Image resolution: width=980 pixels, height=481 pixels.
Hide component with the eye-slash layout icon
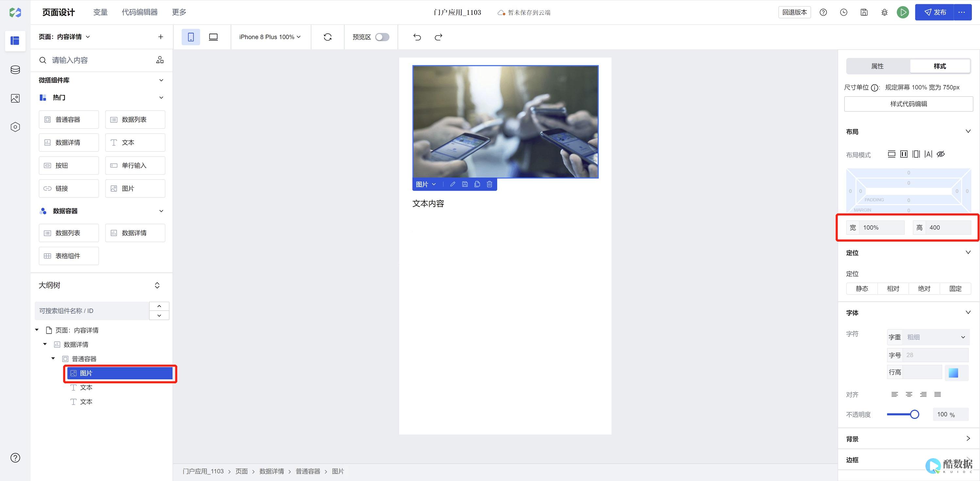(940, 154)
